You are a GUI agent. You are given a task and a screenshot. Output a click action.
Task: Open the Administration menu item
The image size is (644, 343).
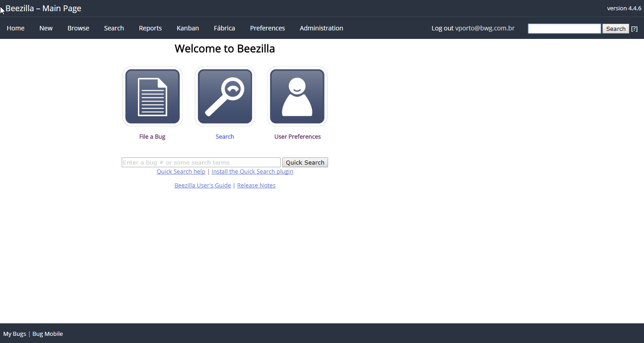coord(321,28)
